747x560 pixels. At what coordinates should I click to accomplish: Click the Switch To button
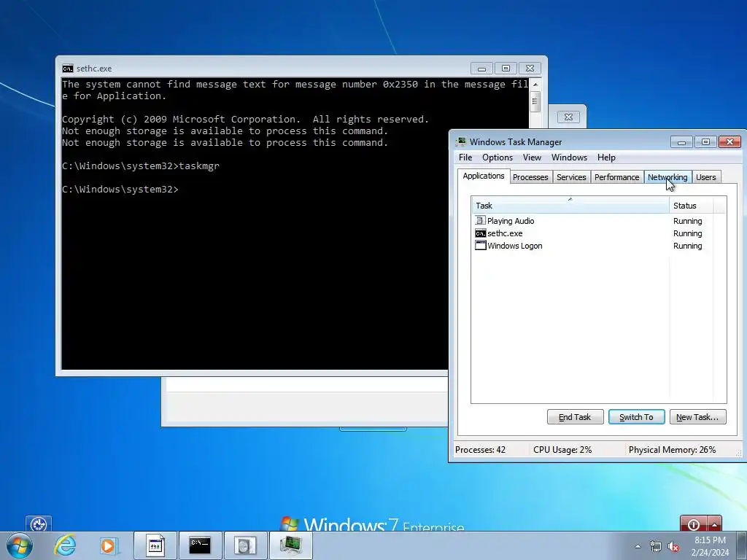coord(636,417)
